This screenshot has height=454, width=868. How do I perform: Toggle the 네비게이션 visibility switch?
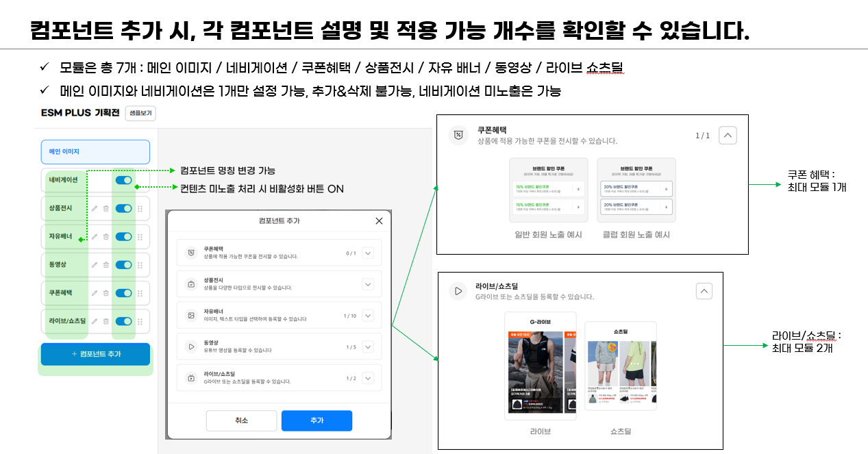tap(124, 180)
